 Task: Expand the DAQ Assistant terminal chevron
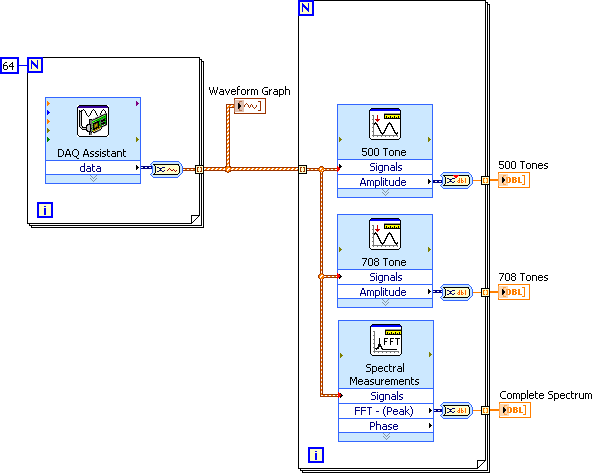[x=93, y=179]
